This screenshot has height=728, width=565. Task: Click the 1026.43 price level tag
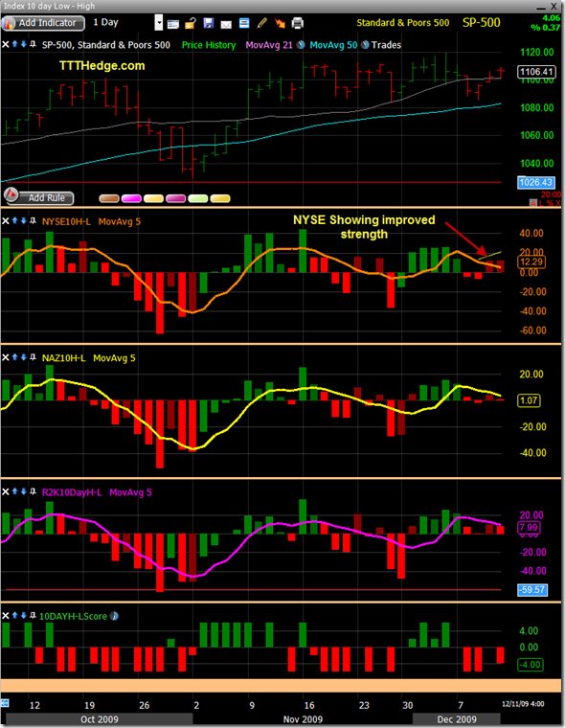pos(536,182)
